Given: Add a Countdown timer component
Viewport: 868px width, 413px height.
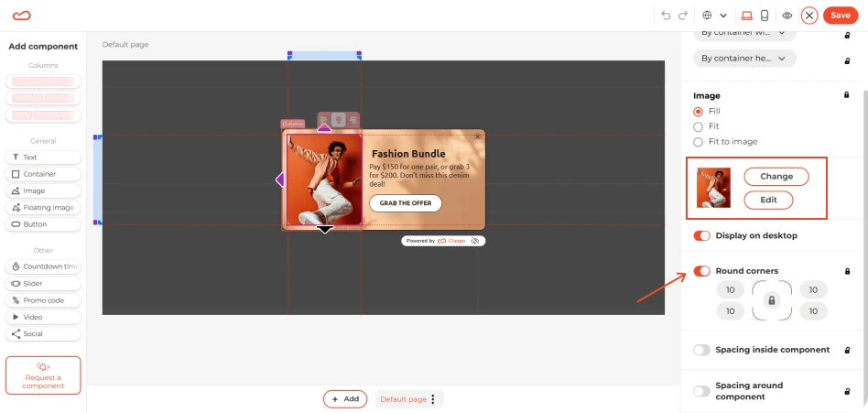Looking at the screenshot, I should point(43,266).
